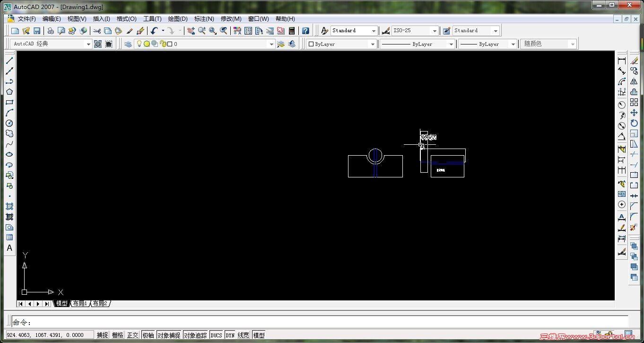Create a new drawing file

15,31
